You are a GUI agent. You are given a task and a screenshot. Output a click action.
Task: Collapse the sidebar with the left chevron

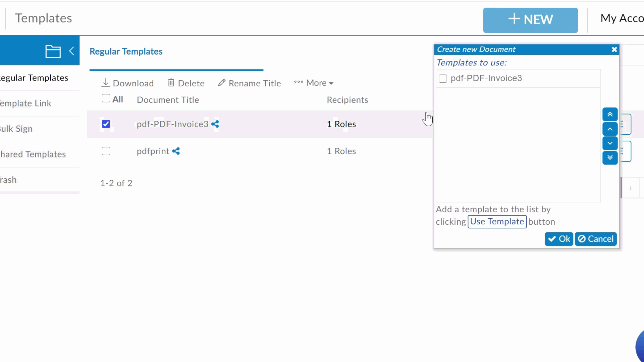(x=71, y=51)
